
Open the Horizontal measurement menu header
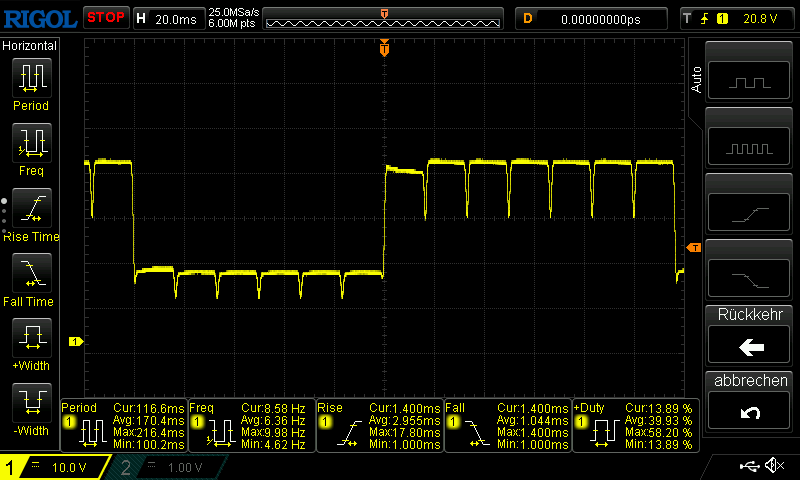(30, 46)
